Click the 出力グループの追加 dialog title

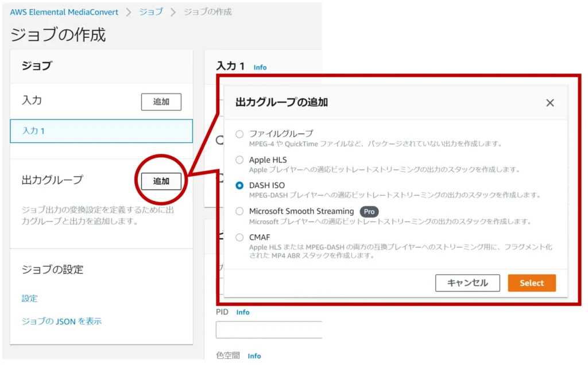281,102
